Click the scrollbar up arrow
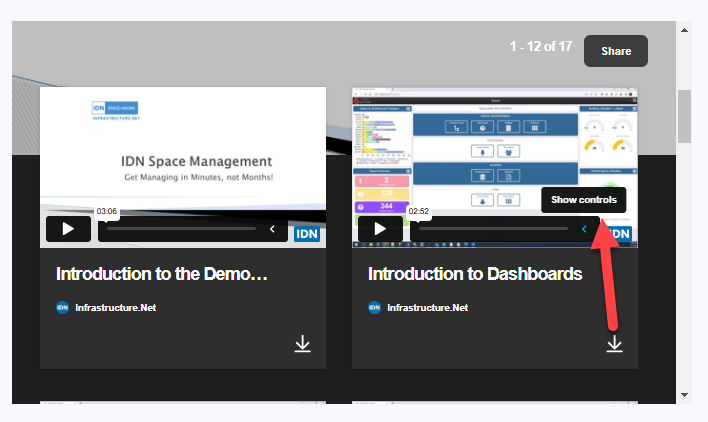Viewport: 708px width, 422px height. 685,30
